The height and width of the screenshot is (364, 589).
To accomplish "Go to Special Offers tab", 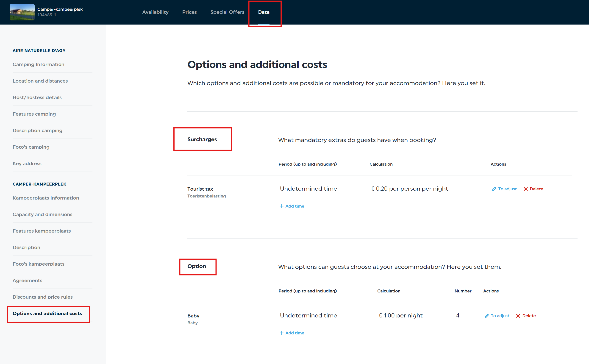I will [227, 12].
